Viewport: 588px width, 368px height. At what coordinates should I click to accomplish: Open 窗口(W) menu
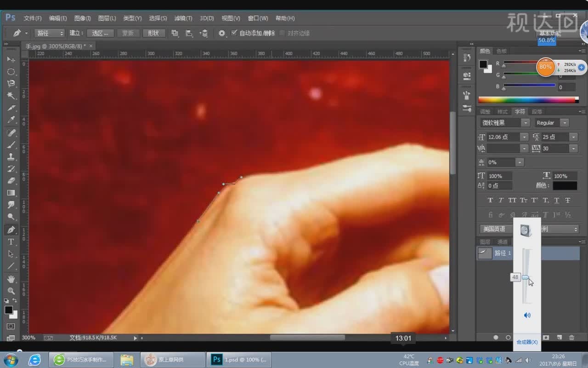pyautogui.click(x=258, y=18)
